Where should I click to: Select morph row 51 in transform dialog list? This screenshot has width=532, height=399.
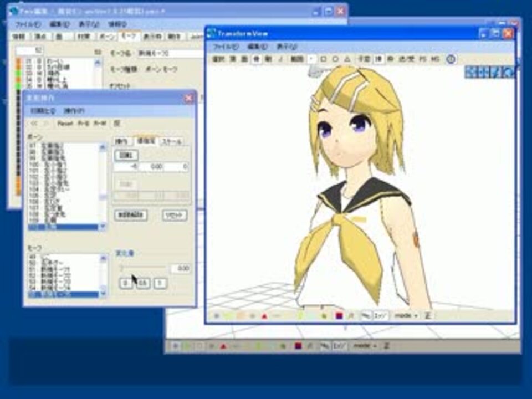63,269
